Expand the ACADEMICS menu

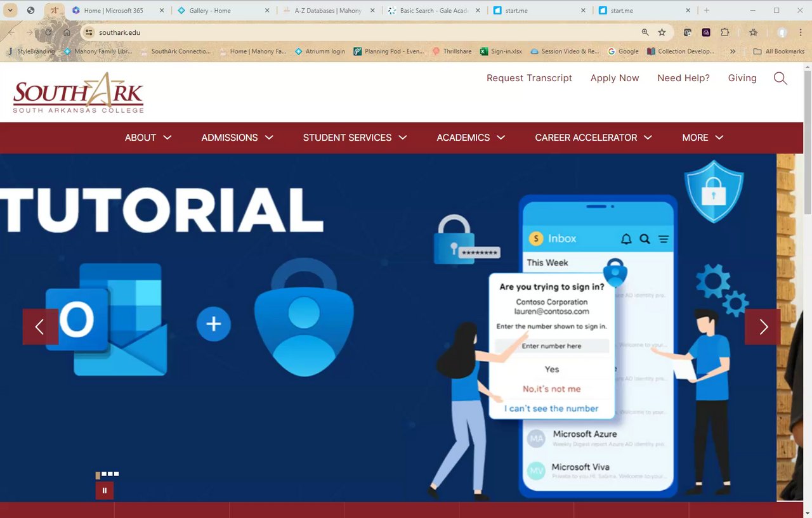pos(471,138)
